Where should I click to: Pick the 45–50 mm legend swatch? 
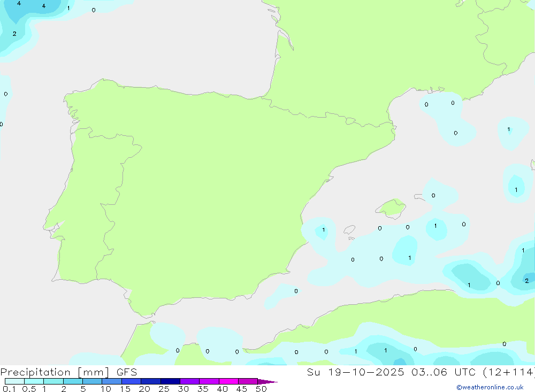(x=248, y=381)
